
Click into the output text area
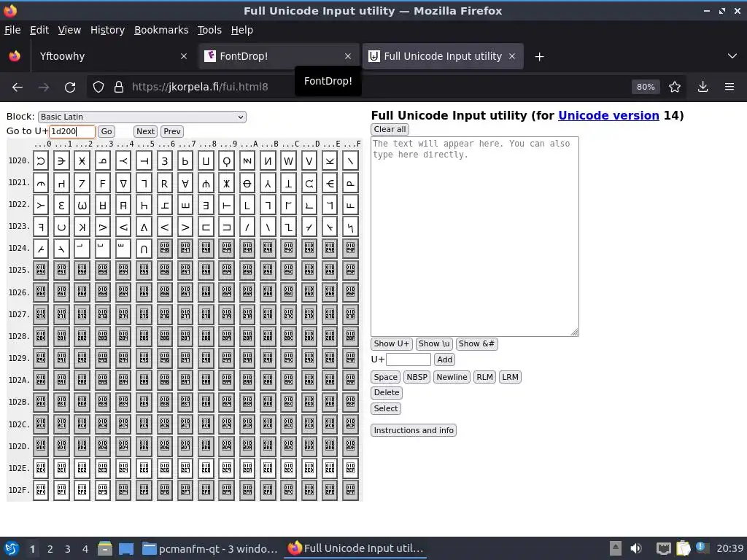click(x=474, y=236)
